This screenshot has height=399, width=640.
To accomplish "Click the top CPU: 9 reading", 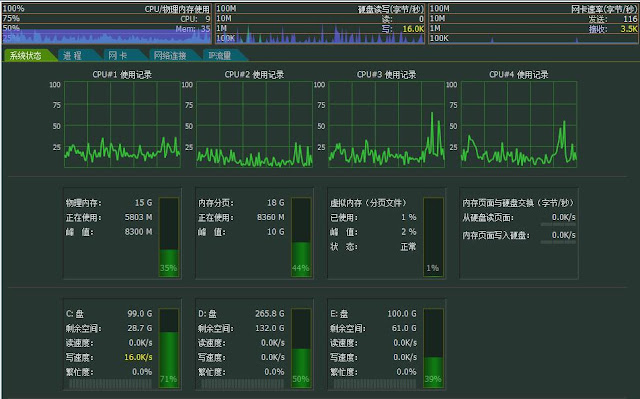I will (x=195, y=19).
